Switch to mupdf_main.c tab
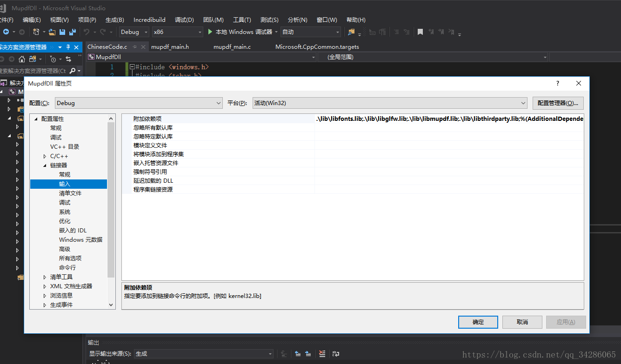Viewport: 621px width, 364px height. point(232,47)
